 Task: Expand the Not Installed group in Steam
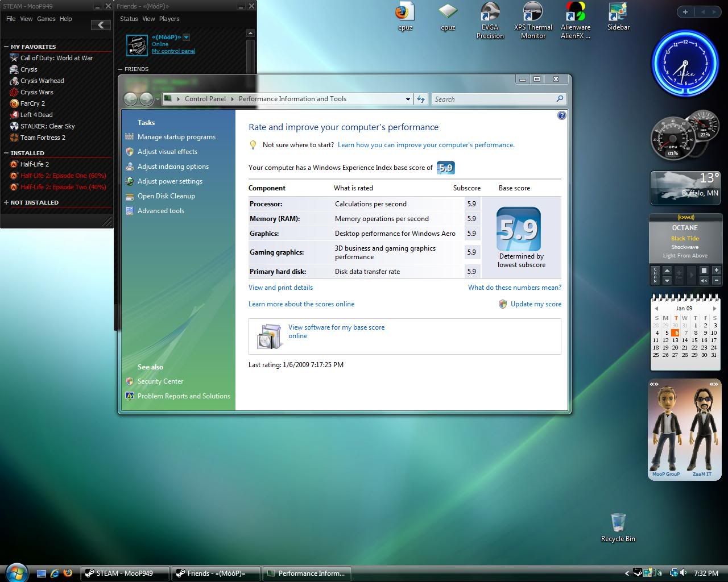6,202
